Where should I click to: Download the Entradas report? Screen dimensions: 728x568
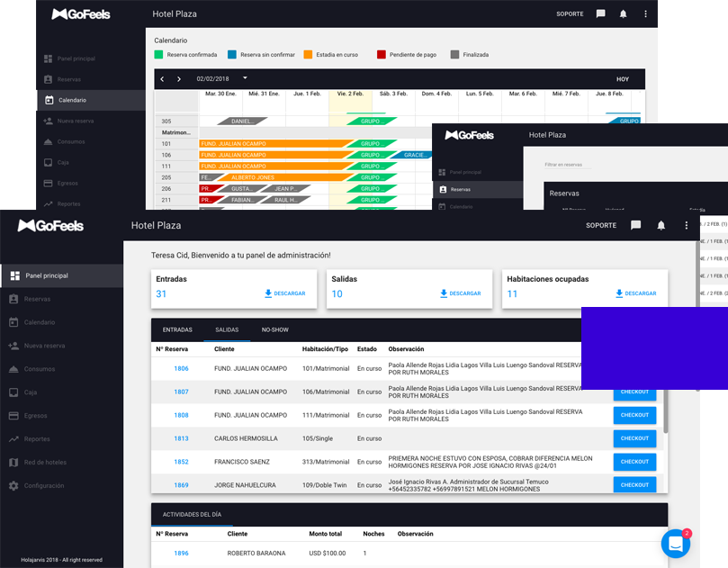(285, 293)
